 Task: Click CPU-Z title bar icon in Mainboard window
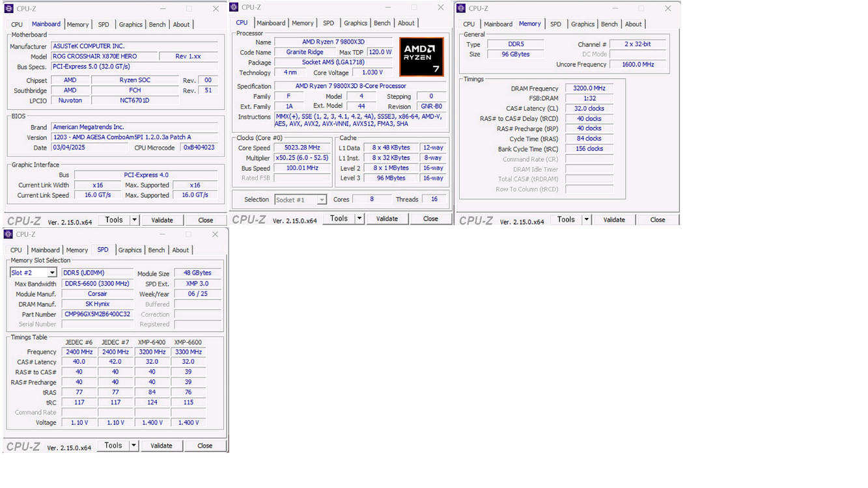click(x=9, y=8)
